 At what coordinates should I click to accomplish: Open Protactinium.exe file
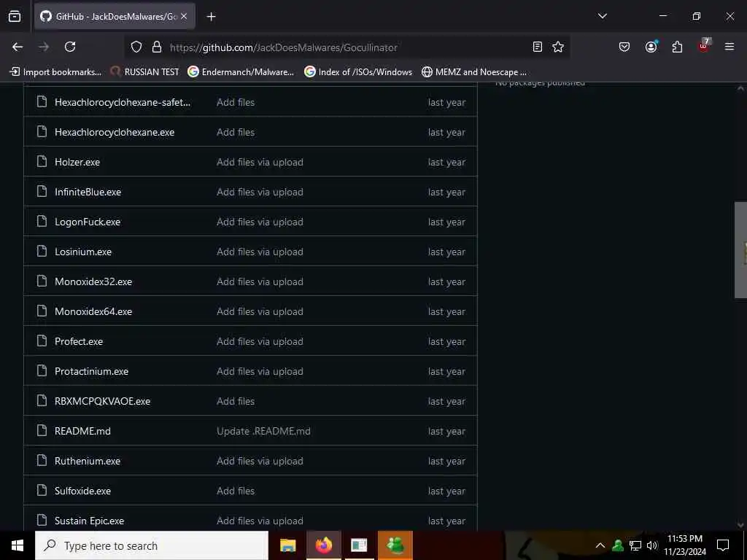coord(91,371)
